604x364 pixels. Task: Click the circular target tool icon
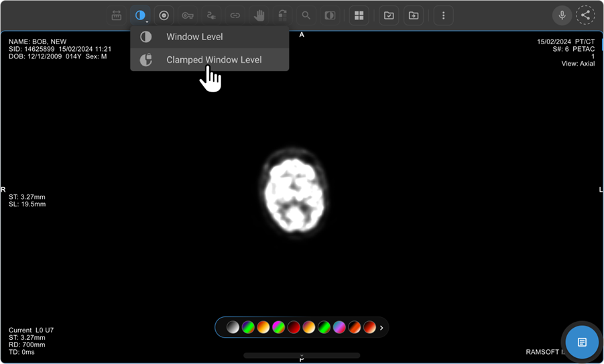tap(164, 15)
